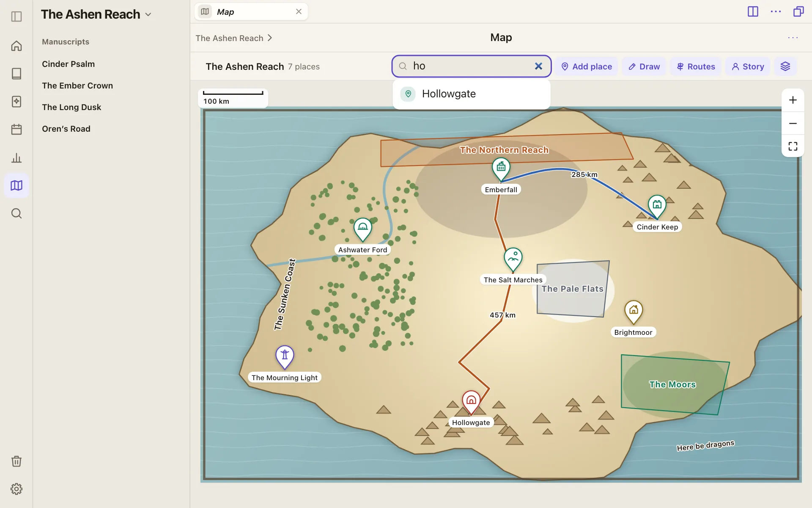
Task: Open the settings gear icon
Action: tap(16, 489)
